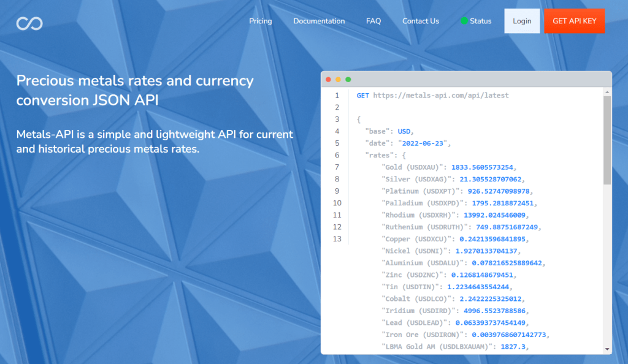Open the Contact Us page

421,21
